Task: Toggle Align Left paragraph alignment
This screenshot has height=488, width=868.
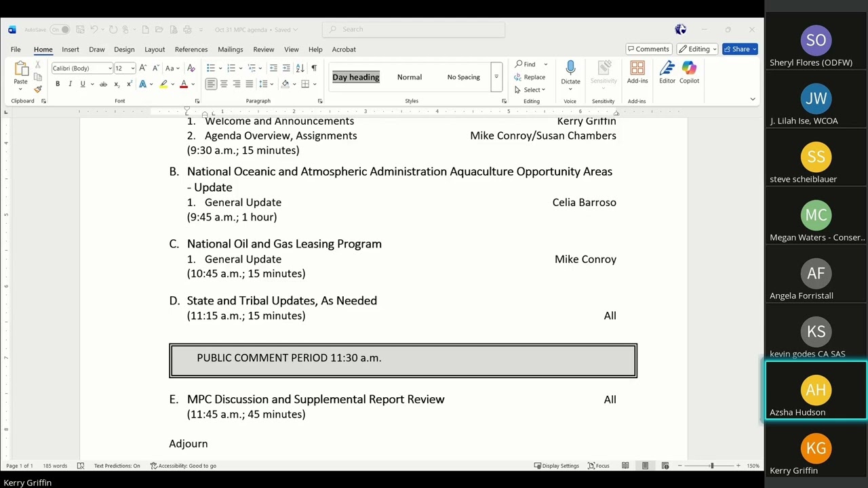Action: click(211, 84)
